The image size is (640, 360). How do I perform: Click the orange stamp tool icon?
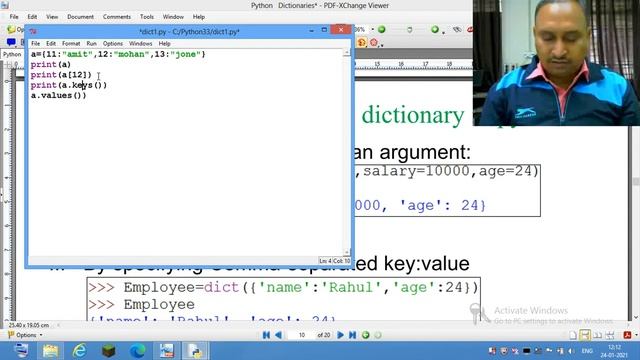coord(362,42)
